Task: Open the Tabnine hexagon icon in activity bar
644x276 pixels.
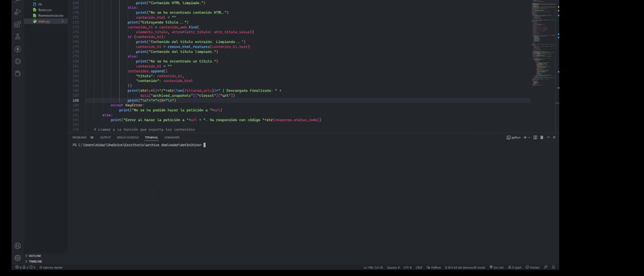Action: click(x=18, y=61)
